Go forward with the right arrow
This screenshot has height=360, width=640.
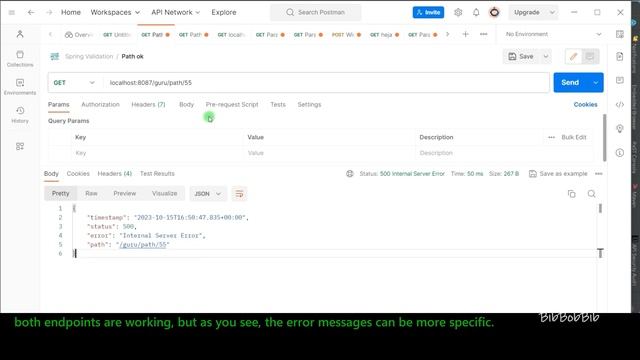(49, 13)
